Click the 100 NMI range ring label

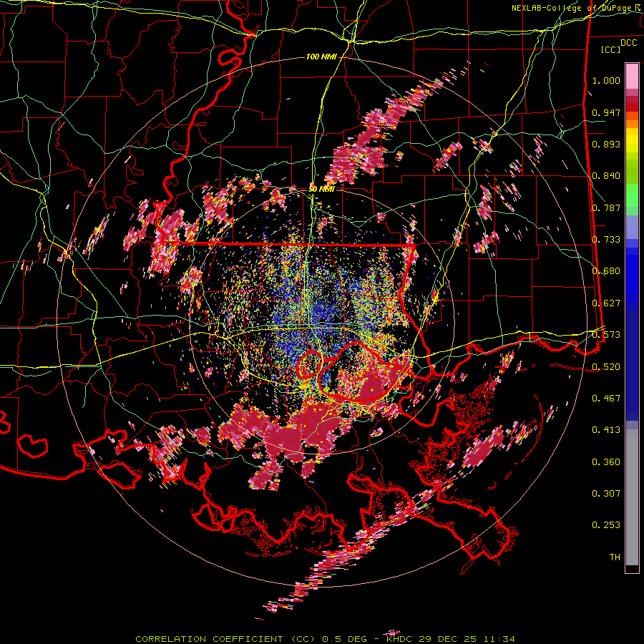321,57
